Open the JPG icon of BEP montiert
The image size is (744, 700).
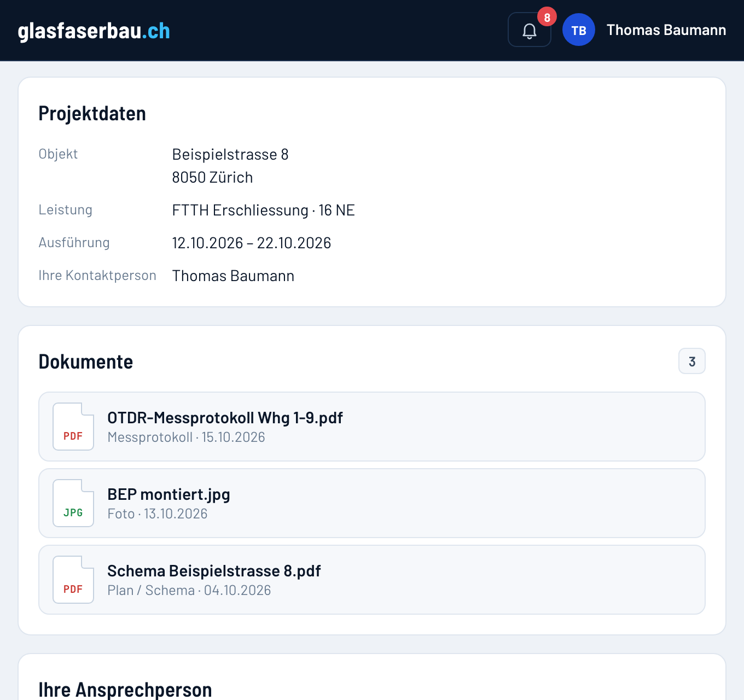(73, 503)
